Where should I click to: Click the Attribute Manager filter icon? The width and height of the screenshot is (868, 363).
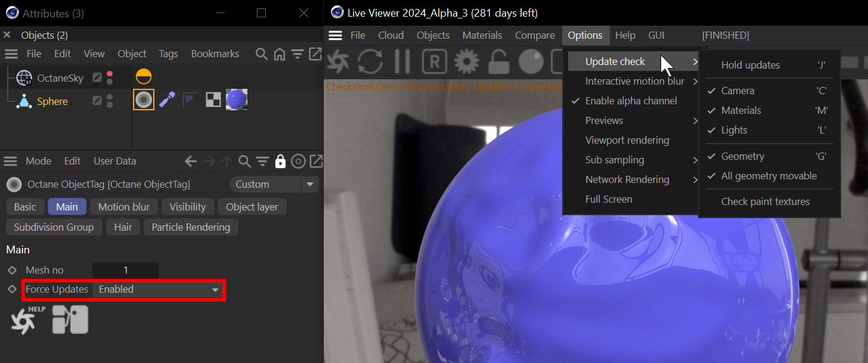coord(262,161)
